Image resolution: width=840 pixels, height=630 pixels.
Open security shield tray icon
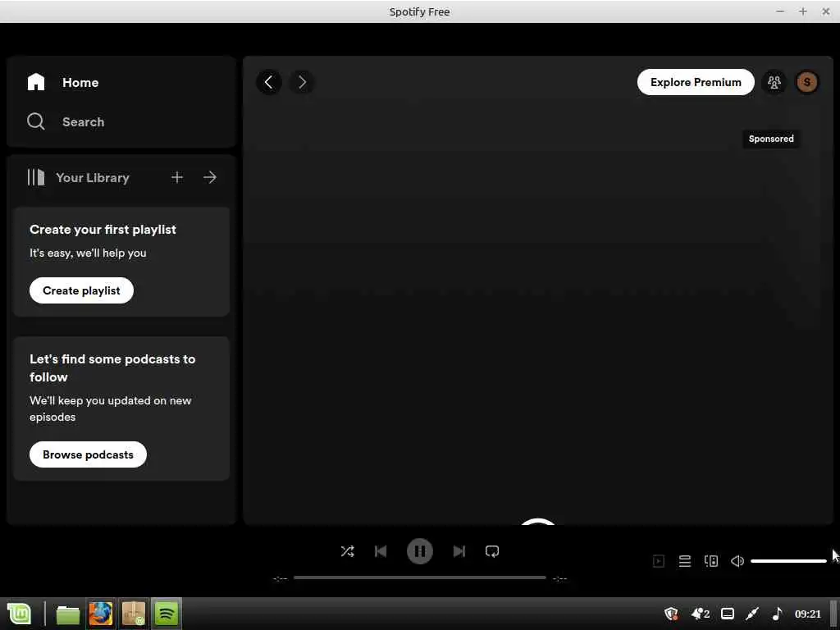(671, 614)
